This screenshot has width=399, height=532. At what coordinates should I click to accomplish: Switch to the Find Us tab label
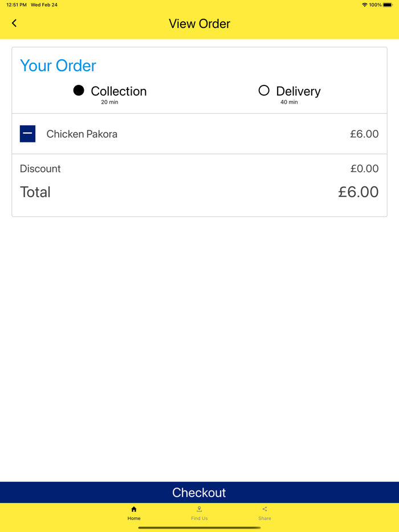pyautogui.click(x=199, y=518)
